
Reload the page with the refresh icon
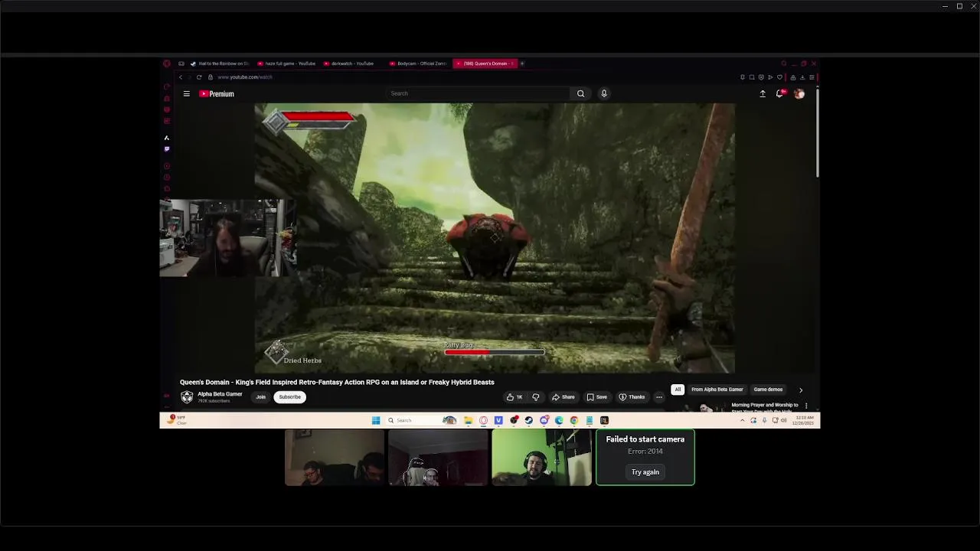click(199, 77)
